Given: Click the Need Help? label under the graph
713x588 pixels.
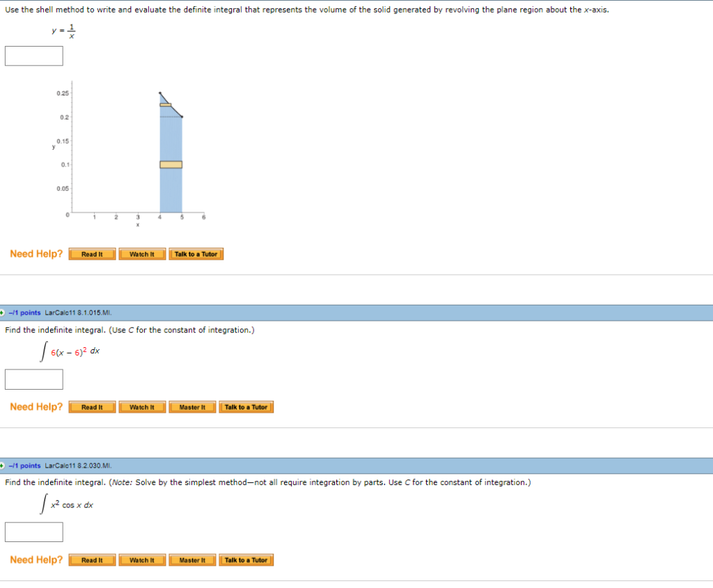Looking at the screenshot, I should pyautogui.click(x=36, y=253).
